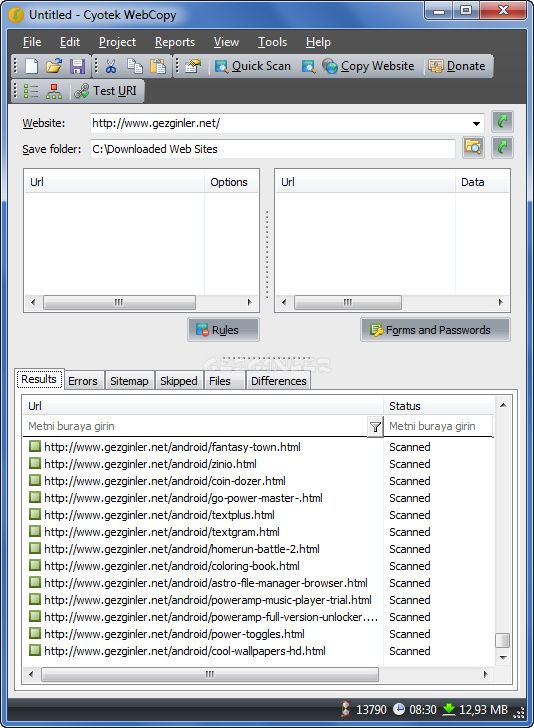
Task: Click the Open project folder icon
Action: coord(54,66)
